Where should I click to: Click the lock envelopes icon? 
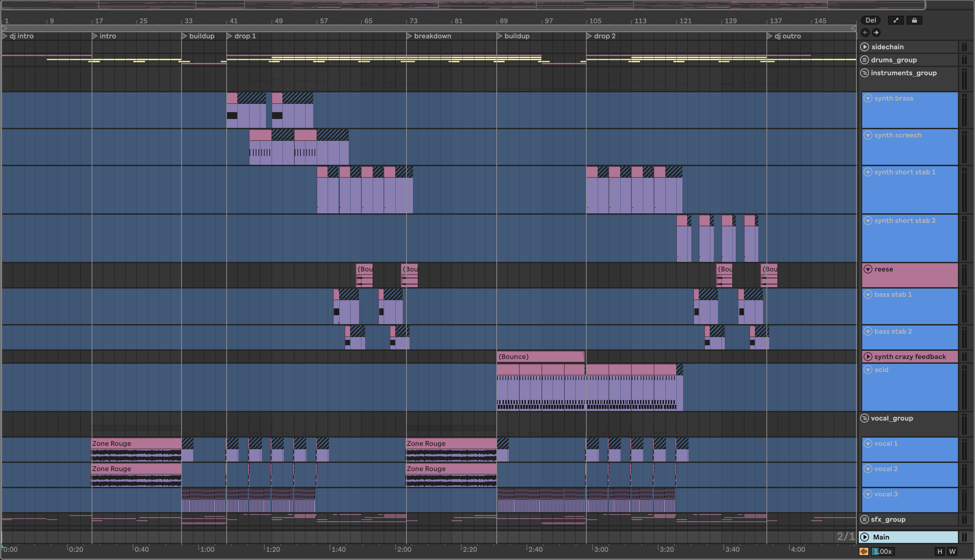914,21
